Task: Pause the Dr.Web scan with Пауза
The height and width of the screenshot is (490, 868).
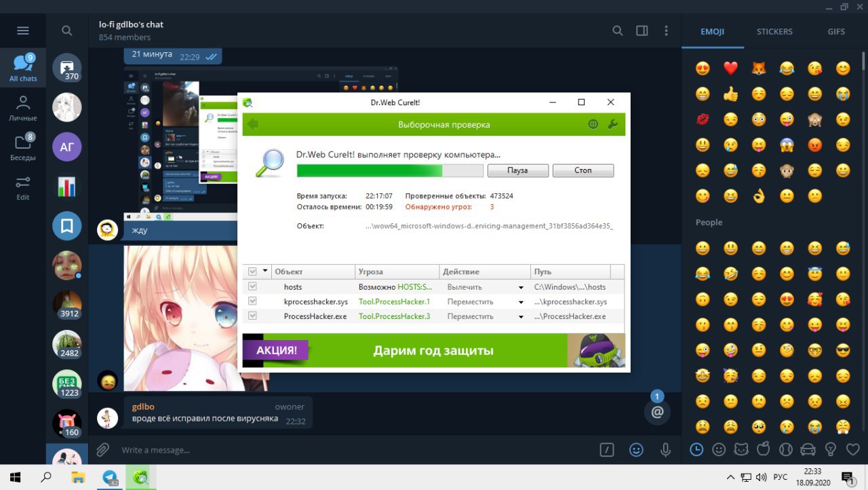Action: 517,170
